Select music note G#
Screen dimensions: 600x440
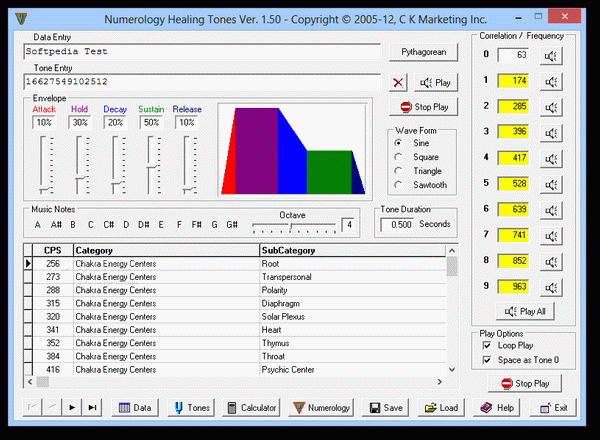[x=232, y=225]
